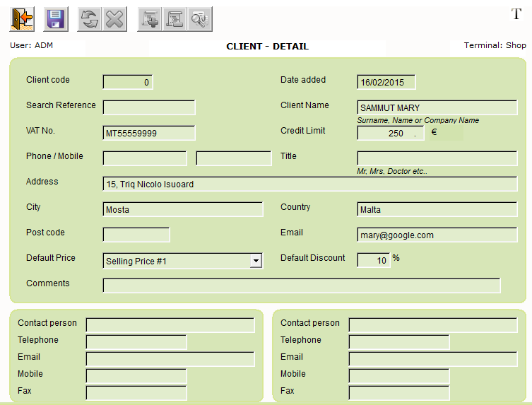Image resolution: width=532 pixels, height=405 pixels.
Task: Click the Comments text field
Action: 302,286
